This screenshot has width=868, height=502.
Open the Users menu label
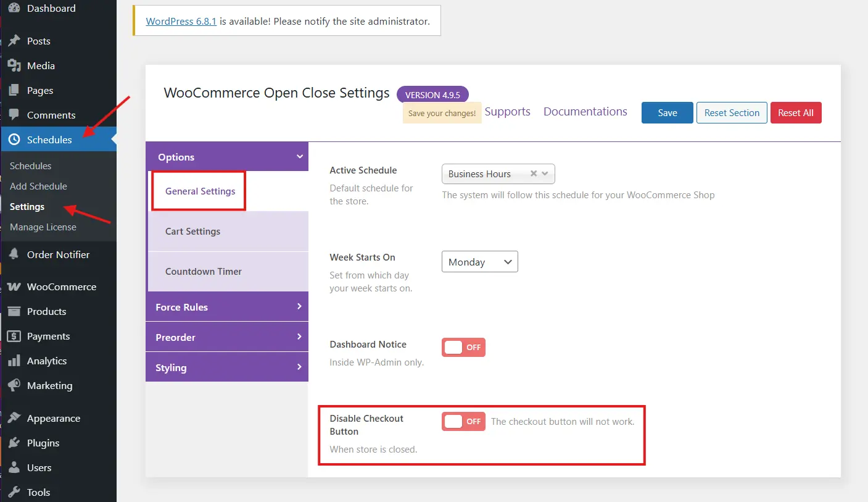point(39,468)
